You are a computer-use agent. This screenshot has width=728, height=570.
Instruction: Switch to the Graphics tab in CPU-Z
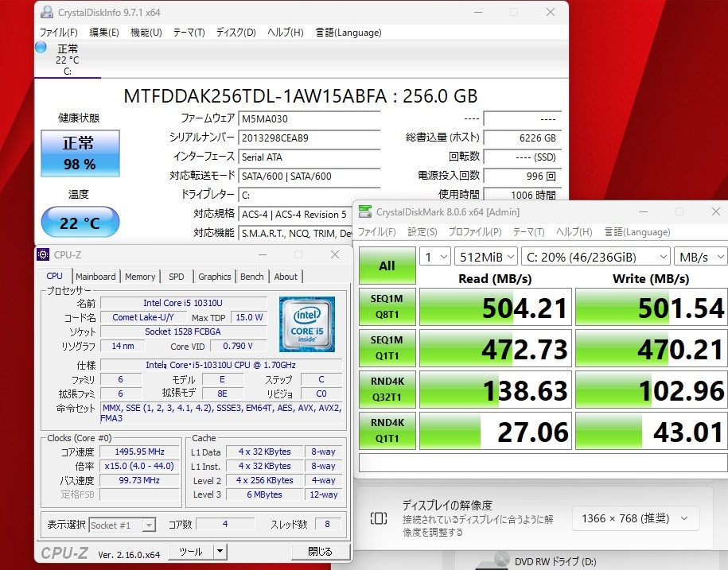tap(215, 277)
